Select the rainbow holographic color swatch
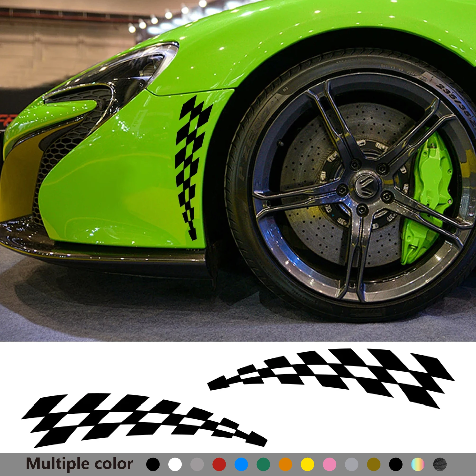This screenshot has height=476, width=476. (418, 464)
